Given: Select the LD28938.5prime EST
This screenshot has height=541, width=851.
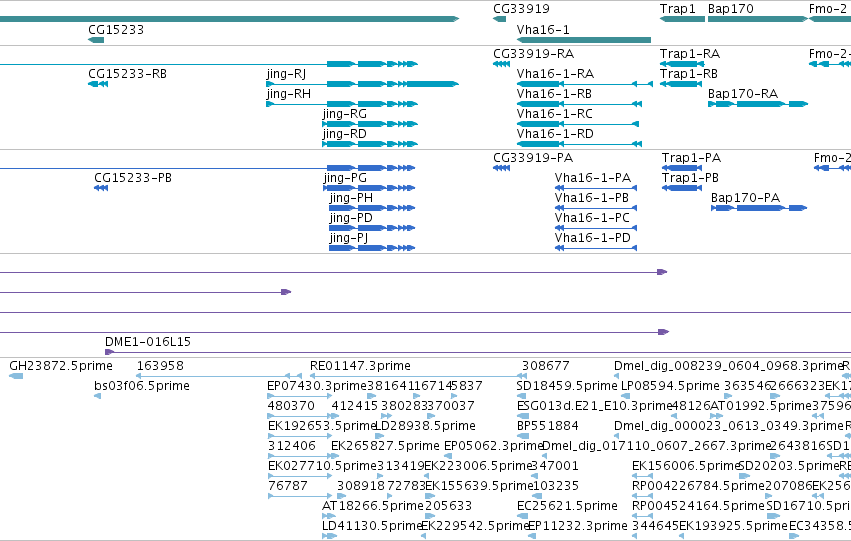Looking at the screenshot, I should click(379, 437).
